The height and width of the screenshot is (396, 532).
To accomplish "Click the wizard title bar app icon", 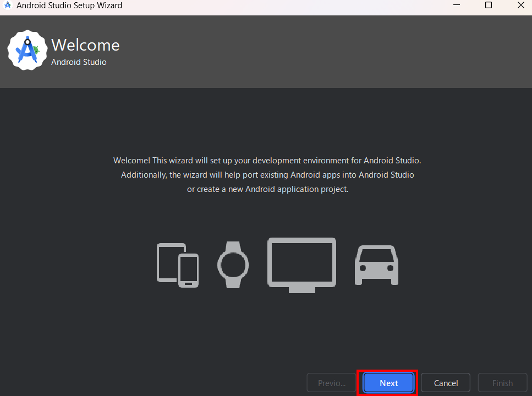I will (8, 5).
